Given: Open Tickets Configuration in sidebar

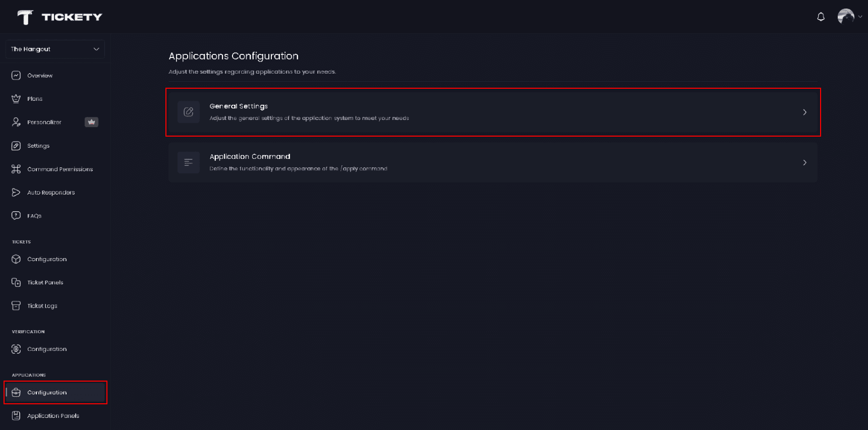Looking at the screenshot, I should point(46,259).
